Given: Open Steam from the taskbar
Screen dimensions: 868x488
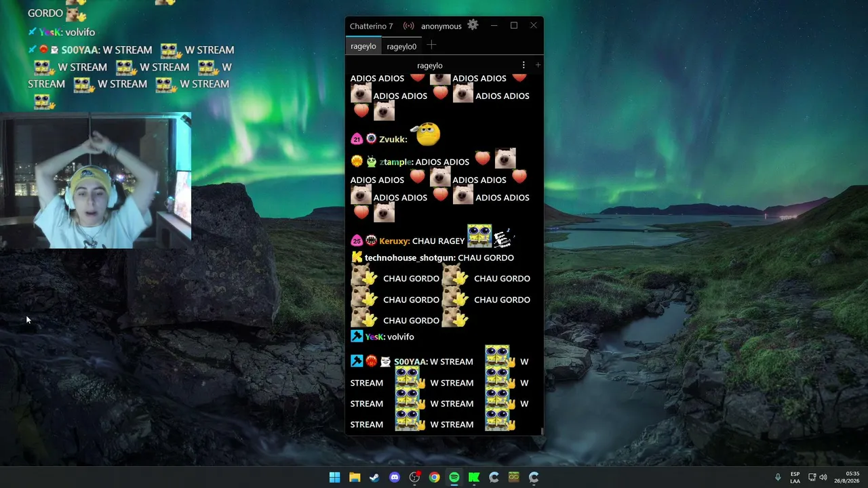Looking at the screenshot, I should pos(374,478).
